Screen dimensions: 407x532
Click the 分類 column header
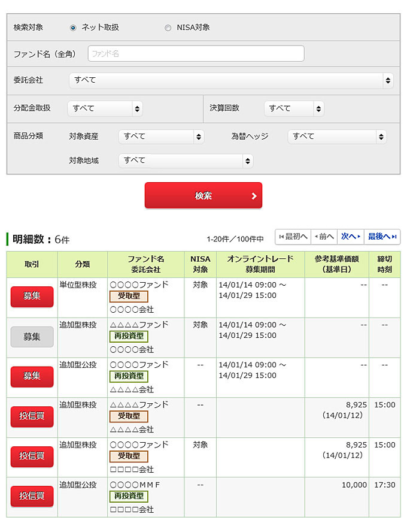[83, 265]
